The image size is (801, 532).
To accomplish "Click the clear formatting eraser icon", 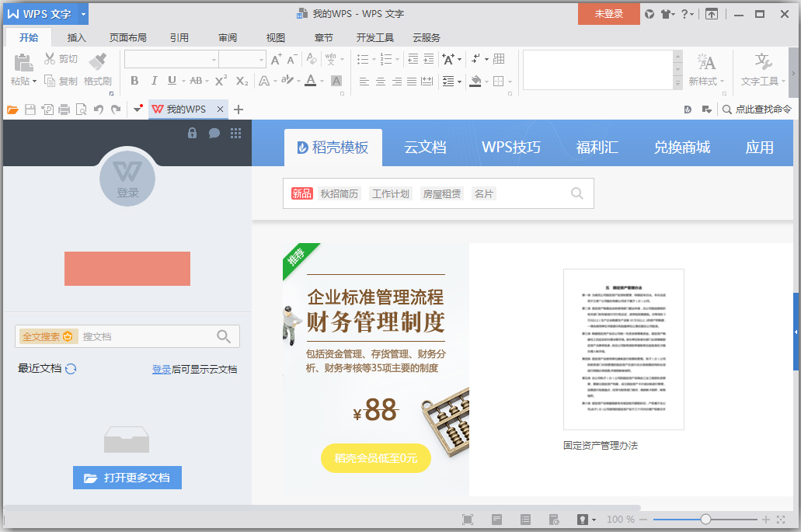I will point(311,59).
